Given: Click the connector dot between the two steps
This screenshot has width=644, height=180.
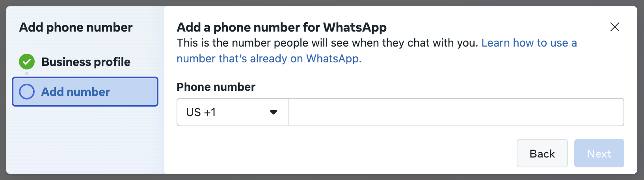Looking at the screenshot, I should pos(27,73).
